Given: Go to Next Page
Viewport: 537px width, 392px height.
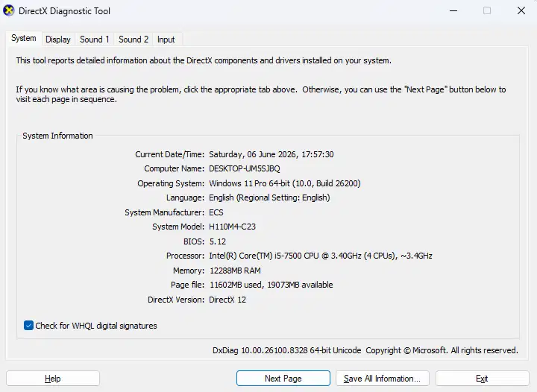Looking at the screenshot, I should click(283, 379).
